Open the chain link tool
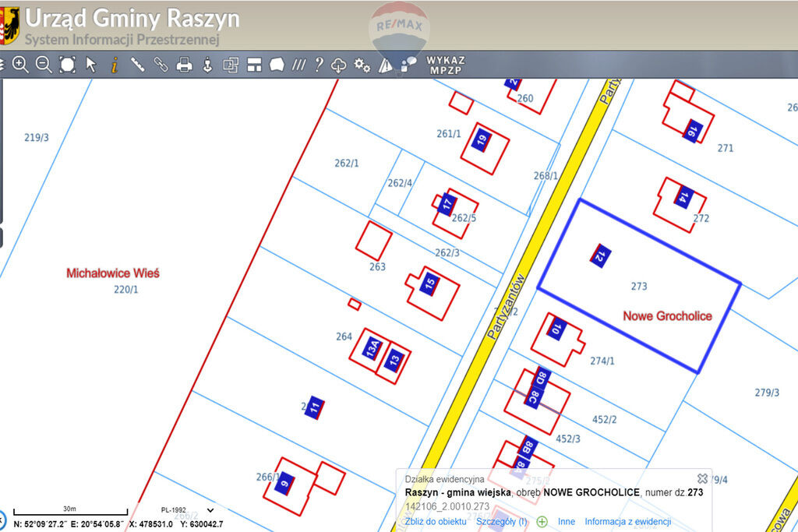The image size is (798, 532). click(x=161, y=65)
